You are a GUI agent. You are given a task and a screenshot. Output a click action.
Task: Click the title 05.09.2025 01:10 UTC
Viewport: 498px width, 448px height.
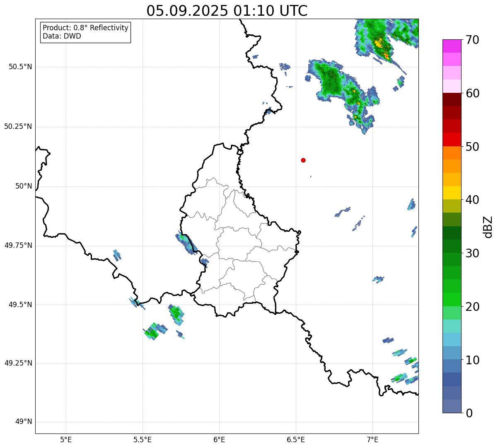coord(227,10)
